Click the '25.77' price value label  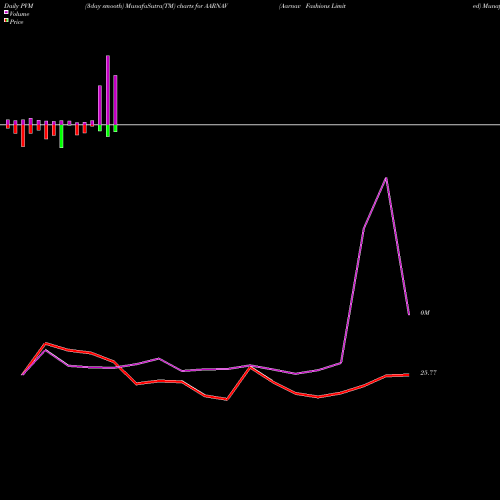pyautogui.click(x=428, y=373)
